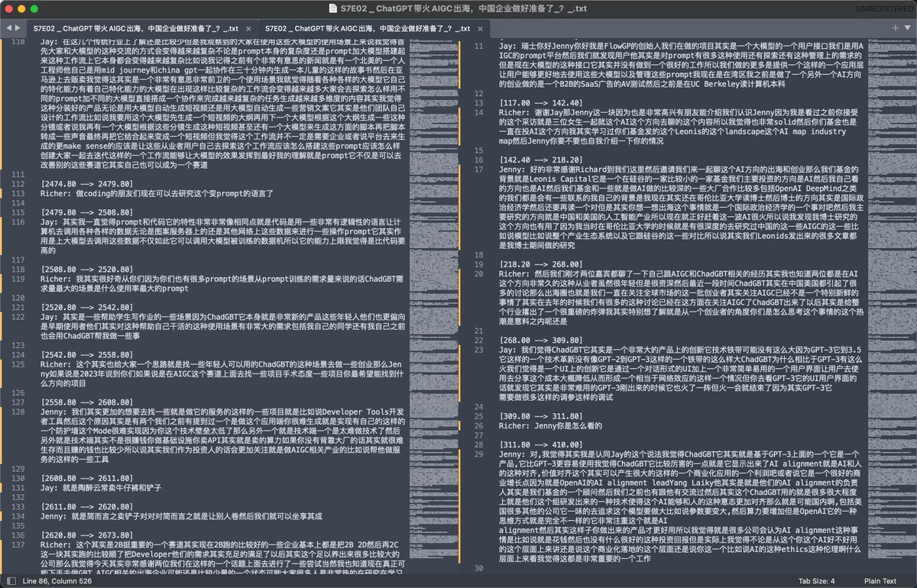Click line 'Richer: Jenny你是怎么看的'
Image resolution: width=917 pixels, height=588 pixels.
coord(550,425)
